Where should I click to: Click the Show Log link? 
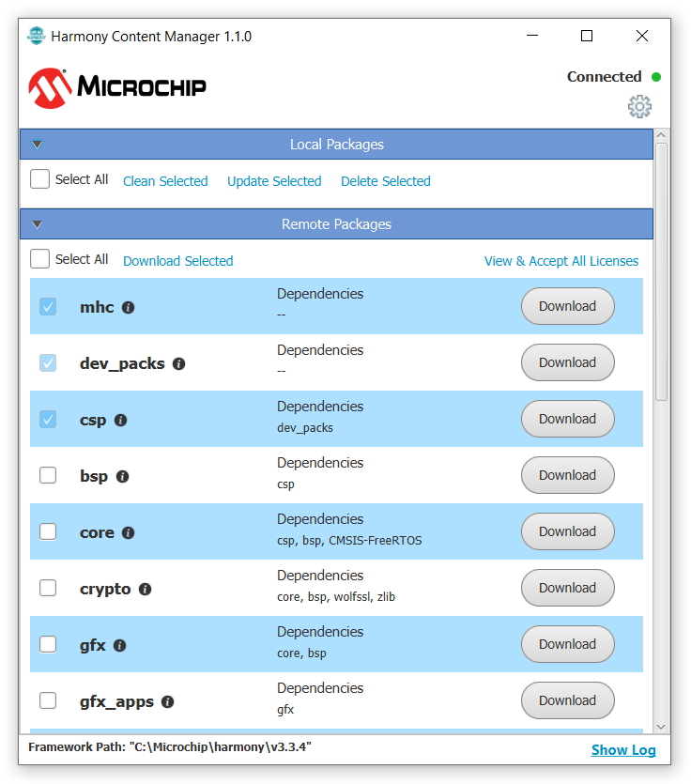[x=623, y=749]
